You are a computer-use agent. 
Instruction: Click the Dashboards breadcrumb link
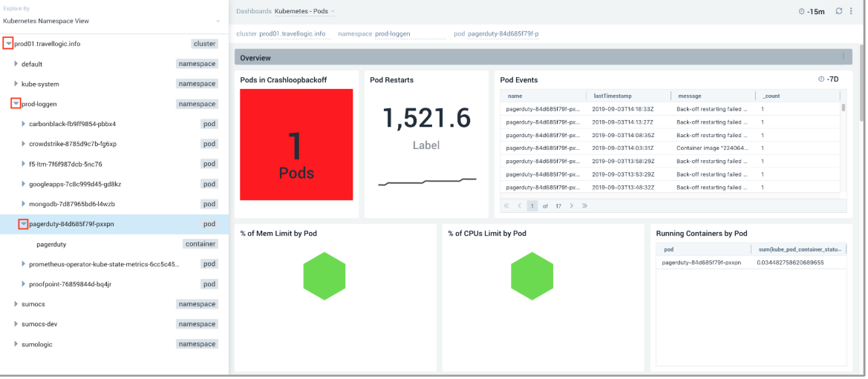click(253, 11)
